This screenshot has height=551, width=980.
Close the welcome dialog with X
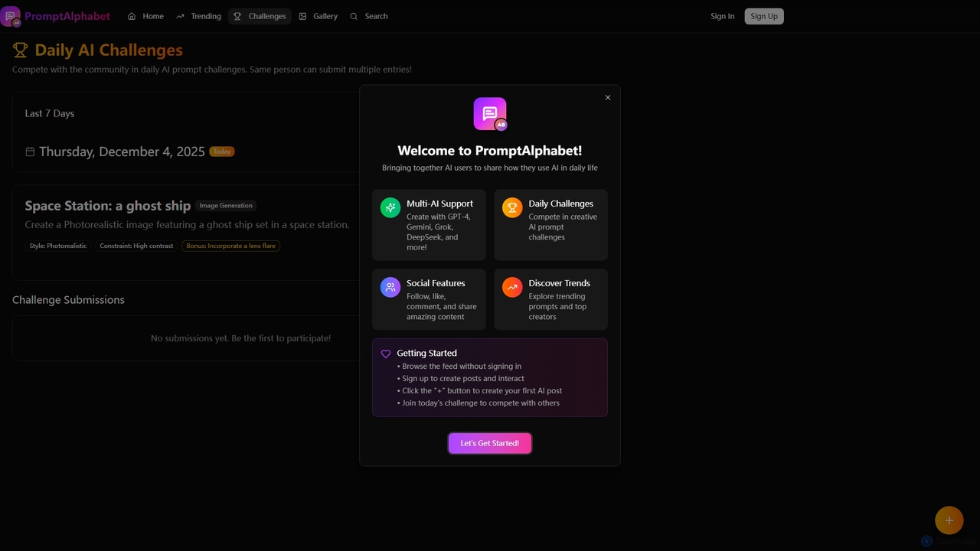coord(608,97)
